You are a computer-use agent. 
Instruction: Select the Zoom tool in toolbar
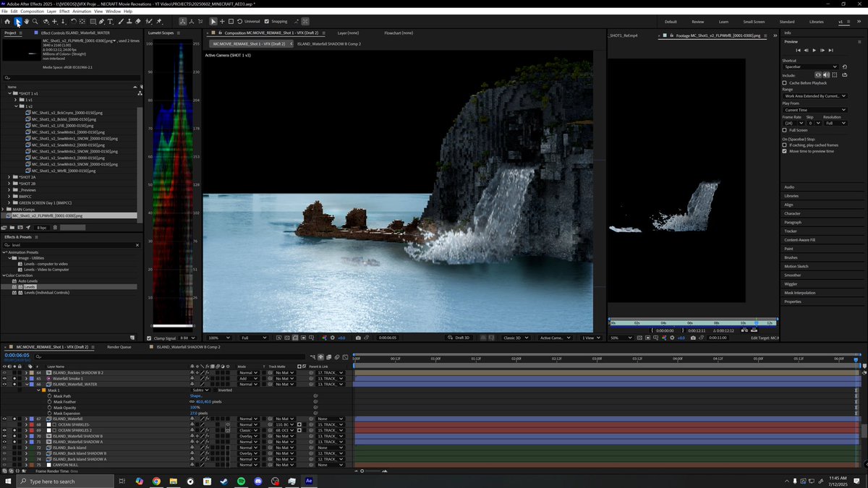tap(35, 22)
